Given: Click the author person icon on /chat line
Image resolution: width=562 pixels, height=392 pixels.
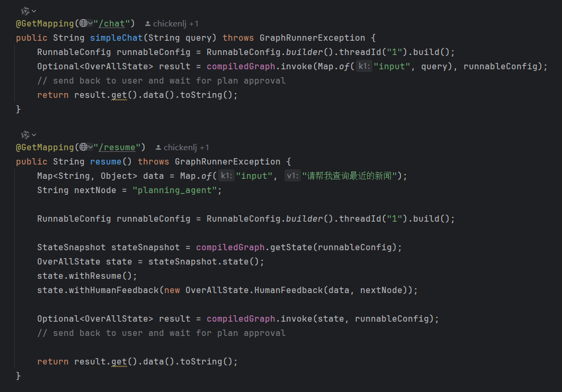Looking at the screenshot, I should pos(147,24).
